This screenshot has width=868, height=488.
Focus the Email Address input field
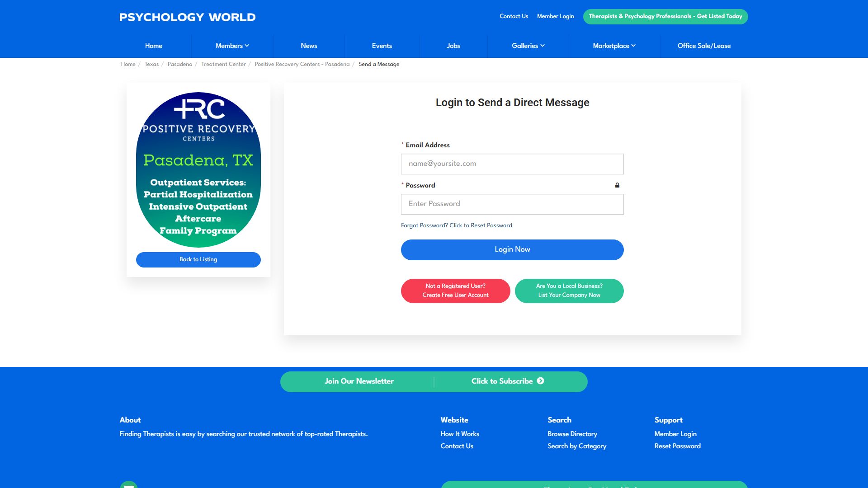pos(512,164)
